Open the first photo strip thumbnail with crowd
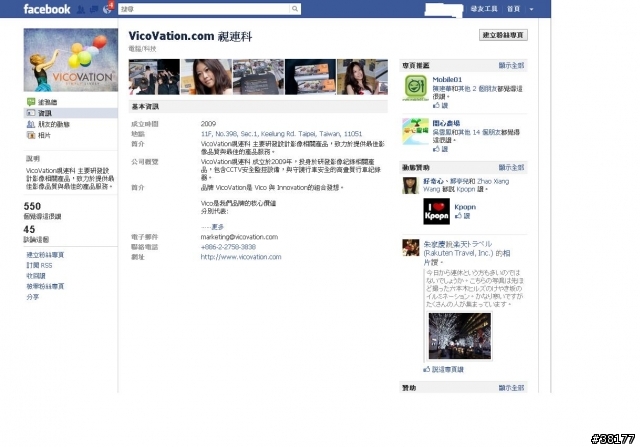The height and width of the screenshot is (447, 640). 154,77
